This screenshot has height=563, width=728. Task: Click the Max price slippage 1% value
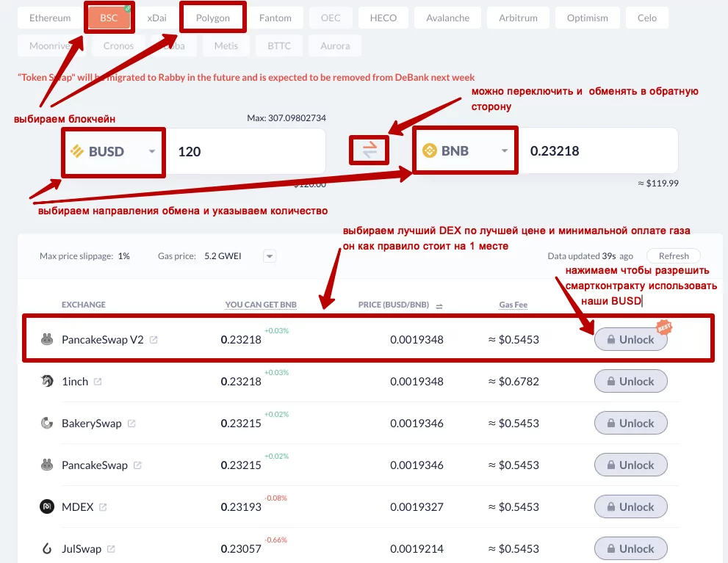click(x=124, y=256)
